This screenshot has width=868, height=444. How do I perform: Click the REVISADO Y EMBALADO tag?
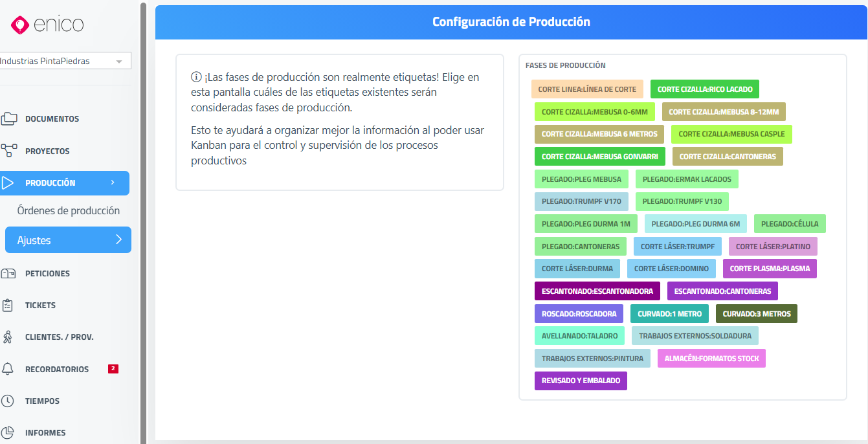(x=581, y=381)
